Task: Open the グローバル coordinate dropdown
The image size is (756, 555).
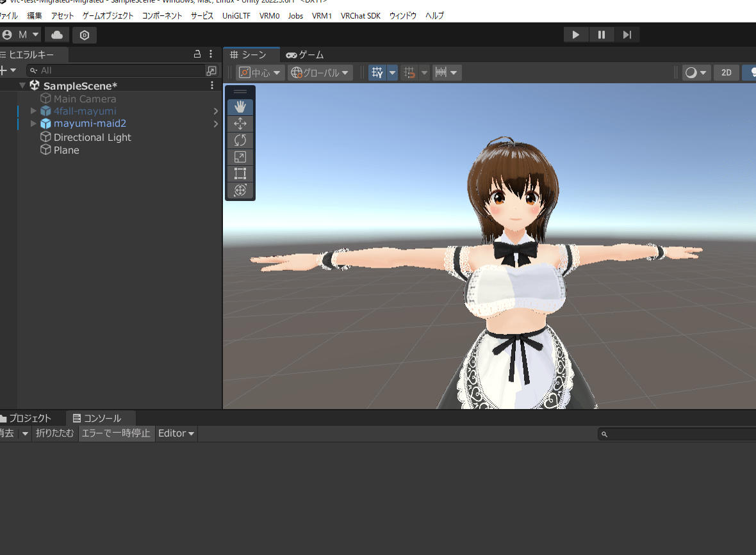Action: coord(320,73)
